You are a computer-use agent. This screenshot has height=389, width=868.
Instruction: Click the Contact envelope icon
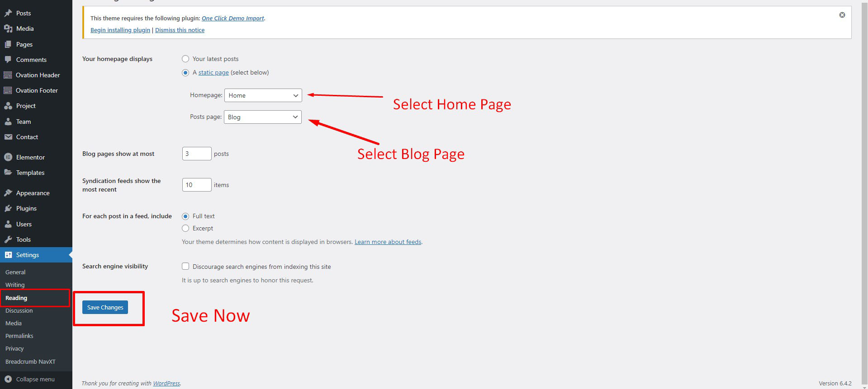(x=8, y=137)
